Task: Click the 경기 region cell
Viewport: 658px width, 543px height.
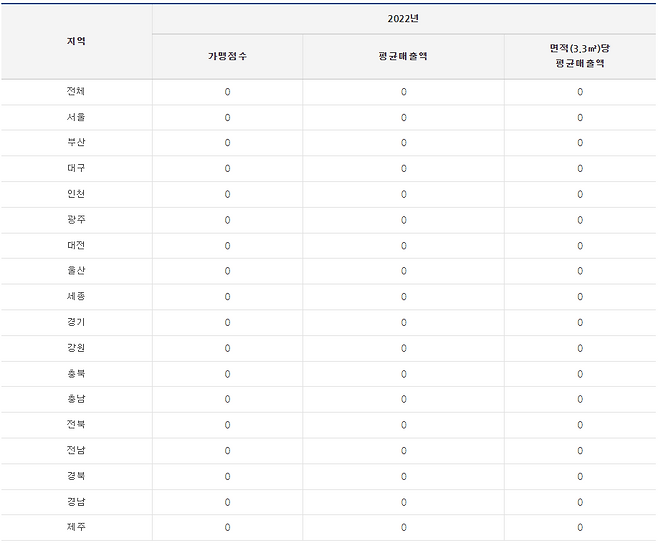Action: (x=76, y=323)
